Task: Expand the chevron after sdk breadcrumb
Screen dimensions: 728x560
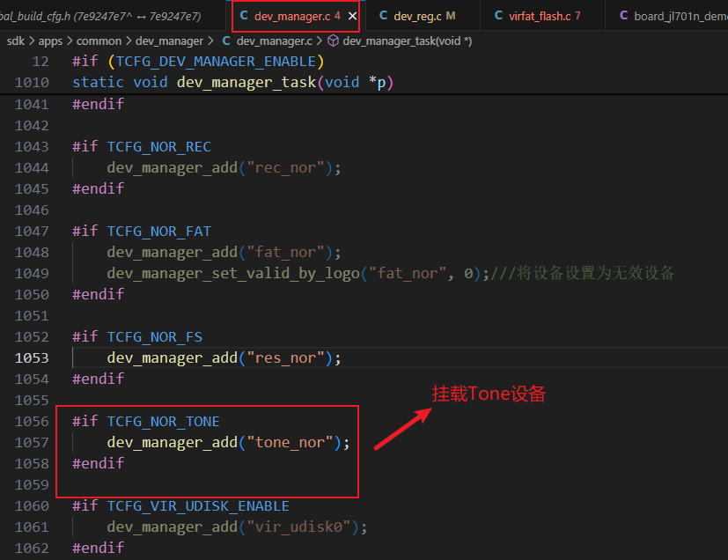Action: point(32,41)
